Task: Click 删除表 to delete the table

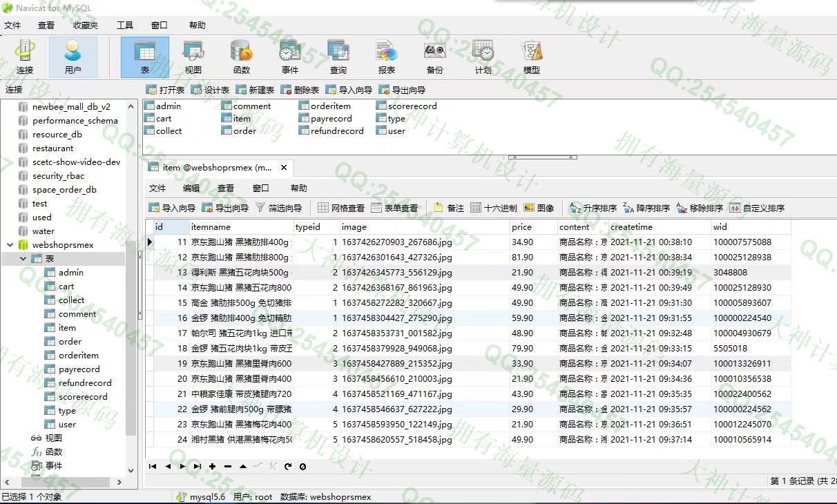Action: point(300,90)
